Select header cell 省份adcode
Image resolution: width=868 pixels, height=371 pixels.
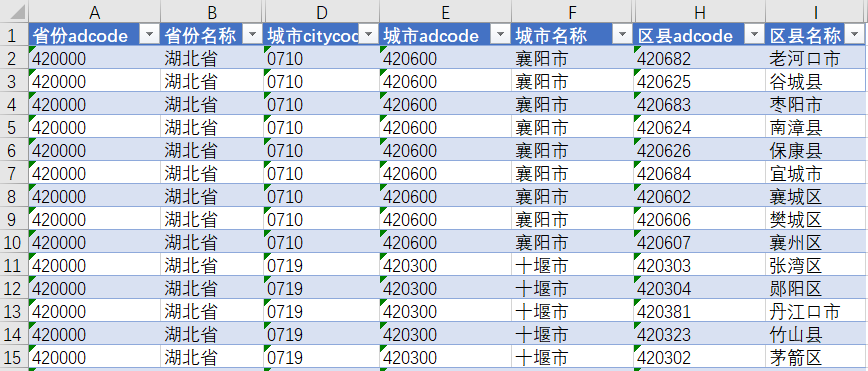(x=95, y=35)
